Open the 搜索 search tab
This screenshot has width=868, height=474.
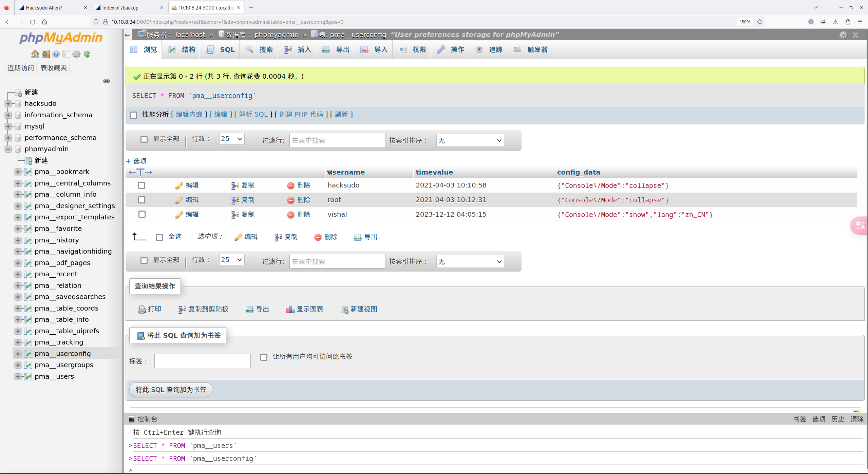tap(259, 50)
